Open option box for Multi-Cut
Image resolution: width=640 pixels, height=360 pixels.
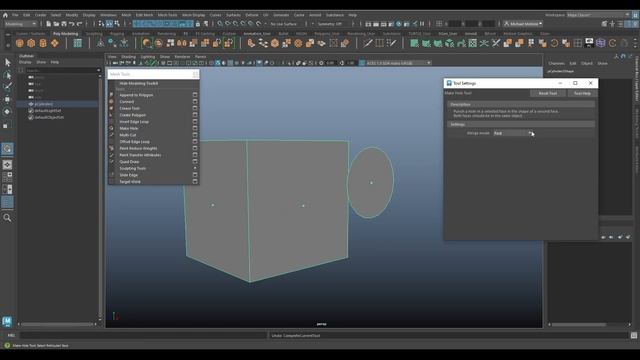point(195,135)
